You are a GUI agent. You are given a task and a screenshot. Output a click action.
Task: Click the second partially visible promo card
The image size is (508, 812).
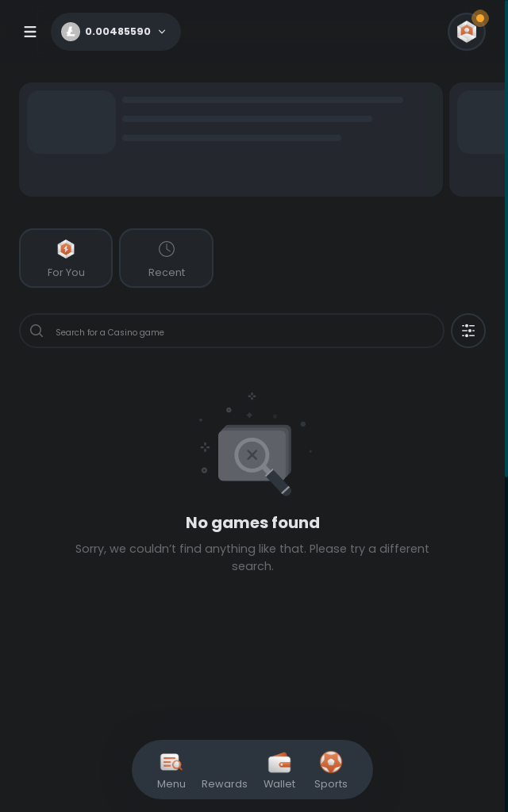coord(477,140)
